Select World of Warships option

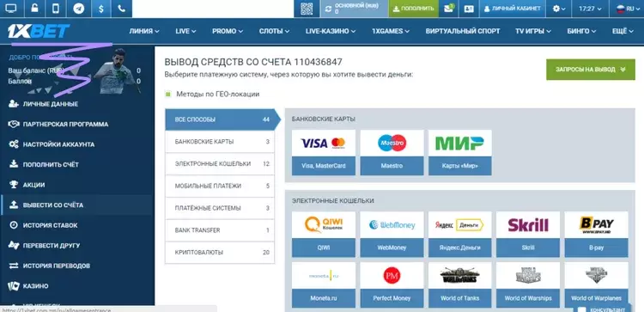(x=528, y=284)
